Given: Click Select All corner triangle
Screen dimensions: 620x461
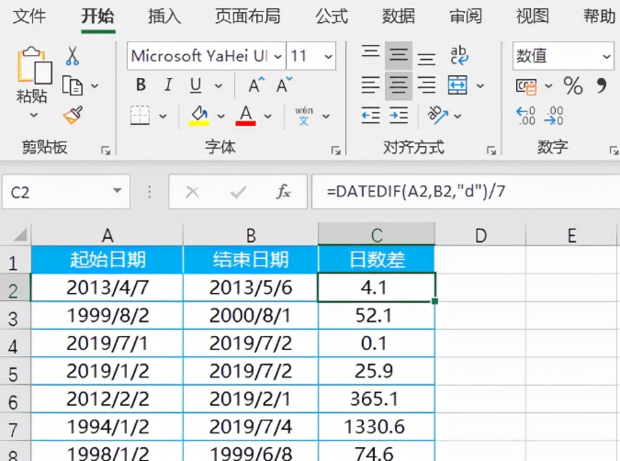Looking at the screenshot, I should pyautogui.click(x=21, y=234).
